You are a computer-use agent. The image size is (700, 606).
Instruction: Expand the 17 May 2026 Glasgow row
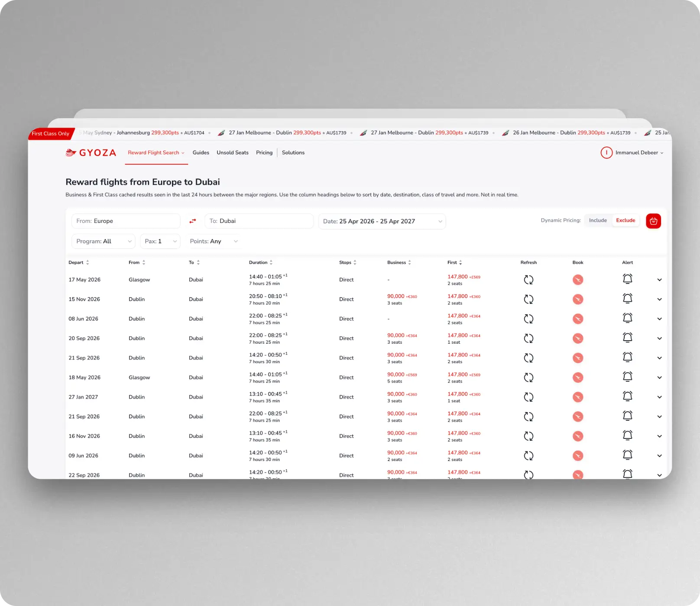tap(659, 280)
